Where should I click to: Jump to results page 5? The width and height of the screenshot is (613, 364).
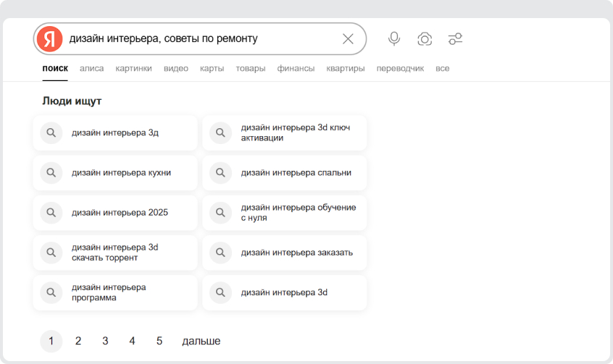coord(159,341)
